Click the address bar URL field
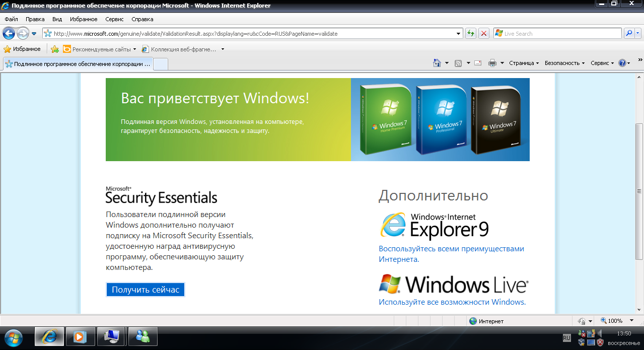This screenshot has width=644, height=350. pyautogui.click(x=249, y=34)
